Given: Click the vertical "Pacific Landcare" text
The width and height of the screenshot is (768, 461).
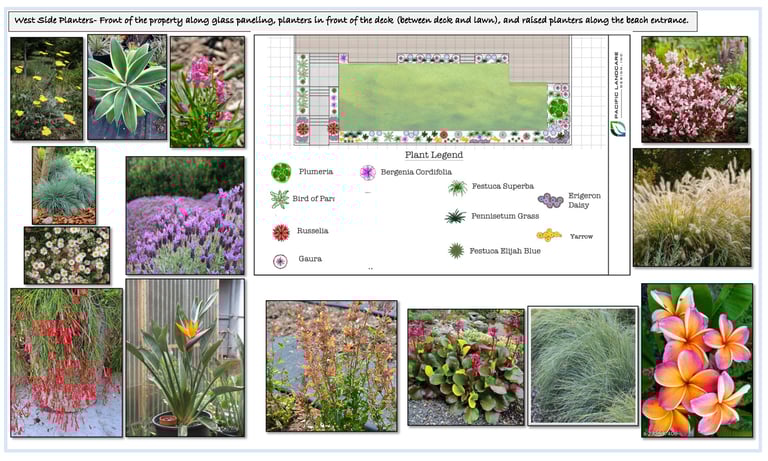Looking at the screenshot, I should click(617, 84).
